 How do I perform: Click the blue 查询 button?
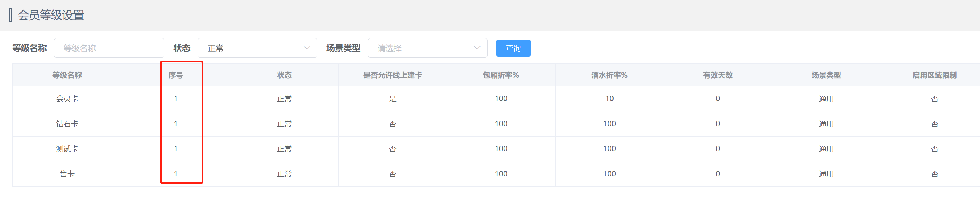(513, 48)
